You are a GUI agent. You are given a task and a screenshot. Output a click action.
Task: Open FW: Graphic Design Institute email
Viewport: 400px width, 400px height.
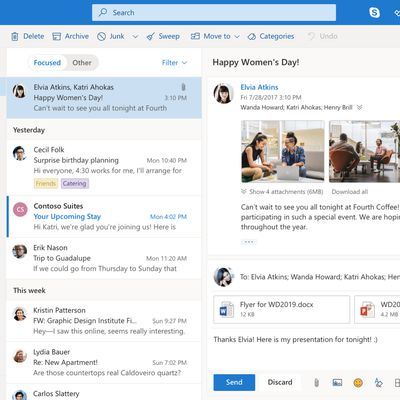[x=104, y=321]
